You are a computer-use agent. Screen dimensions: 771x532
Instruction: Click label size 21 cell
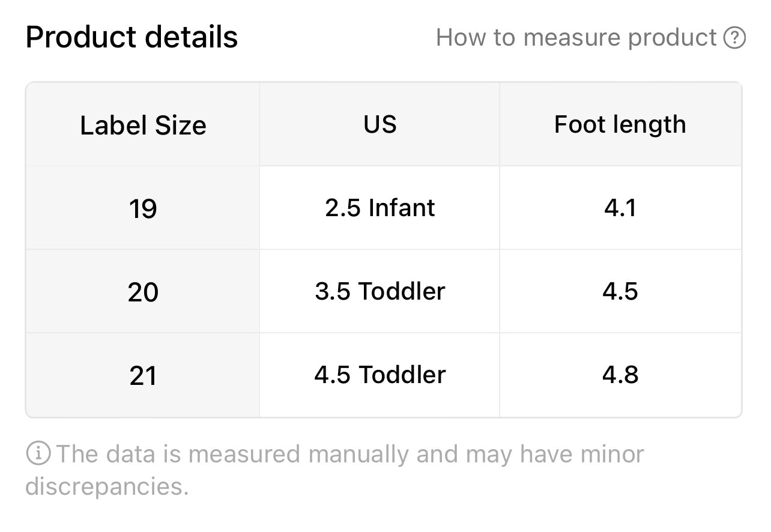143,375
